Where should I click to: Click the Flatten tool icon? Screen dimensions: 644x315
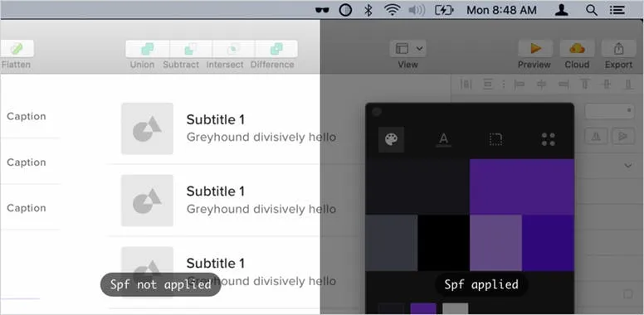pyautogui.click(x=17, y=49)
